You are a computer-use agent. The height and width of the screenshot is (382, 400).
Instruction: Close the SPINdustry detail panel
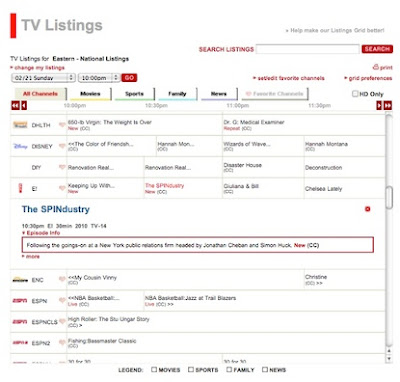pyautogui.click(x=367, y=209)
